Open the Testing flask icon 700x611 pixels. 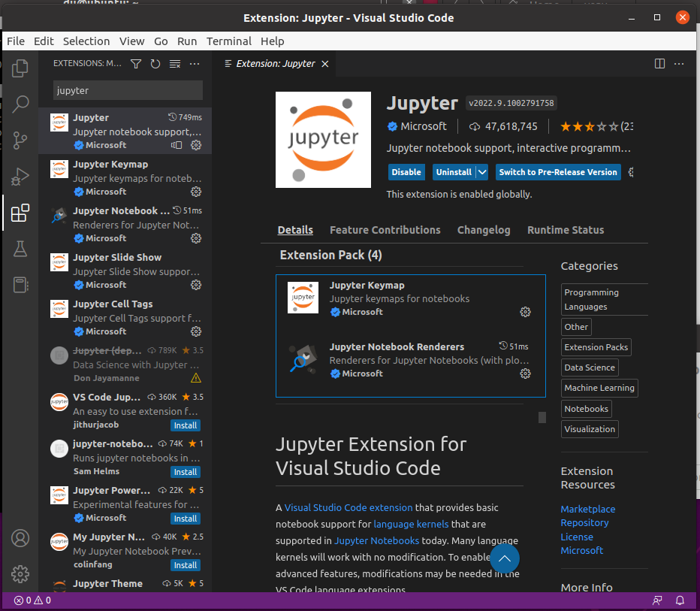[x=20, y=249]
